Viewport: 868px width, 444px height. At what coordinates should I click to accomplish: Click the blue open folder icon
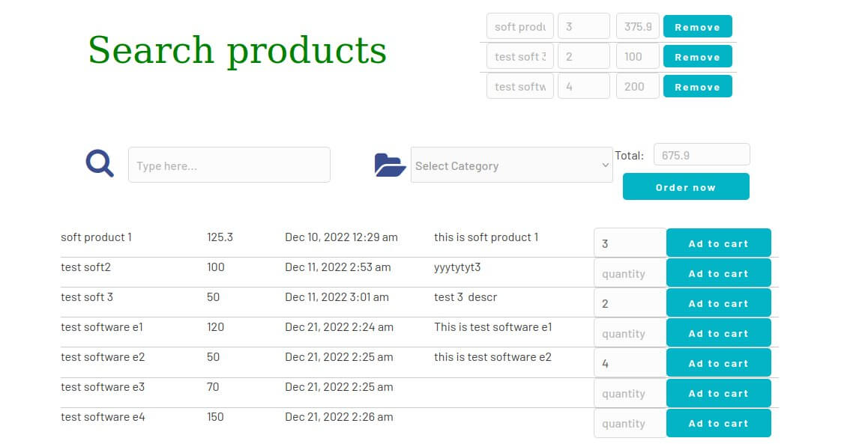tap(390, 165)
